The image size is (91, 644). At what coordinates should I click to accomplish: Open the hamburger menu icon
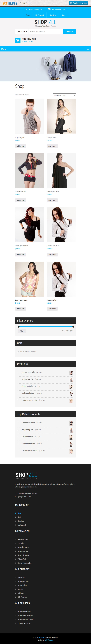click(x=88, y=49)
